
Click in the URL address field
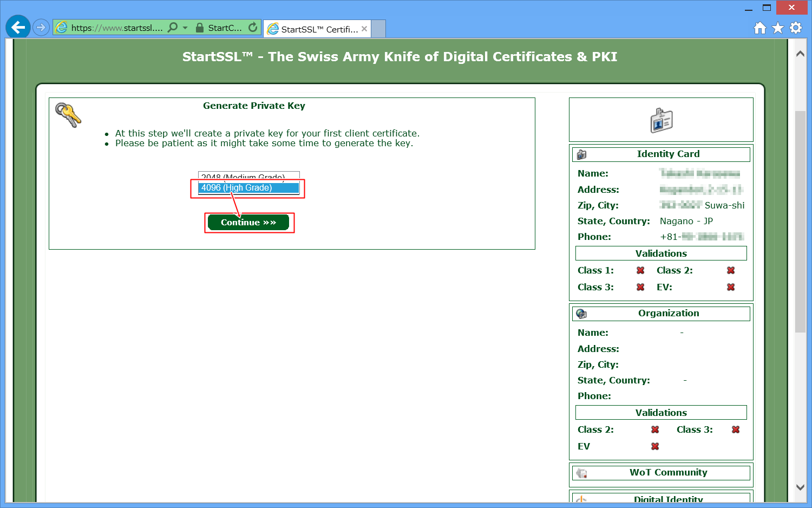coord(116,28)
